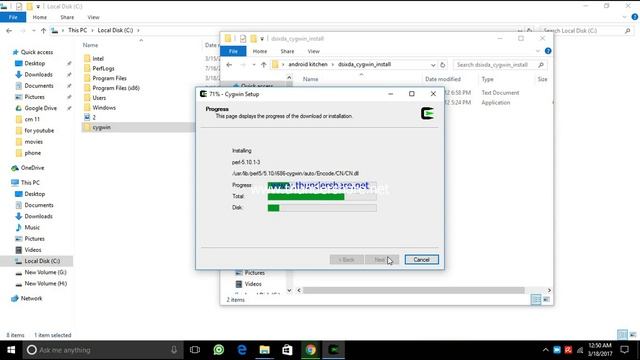The height and width of the screenshot is (360, 640).
Task: Open Music under This PC
Action: [x=32, y=227]
